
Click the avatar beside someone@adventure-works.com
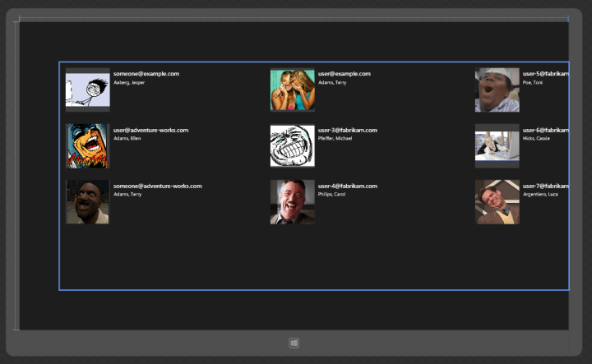(87, 202)
